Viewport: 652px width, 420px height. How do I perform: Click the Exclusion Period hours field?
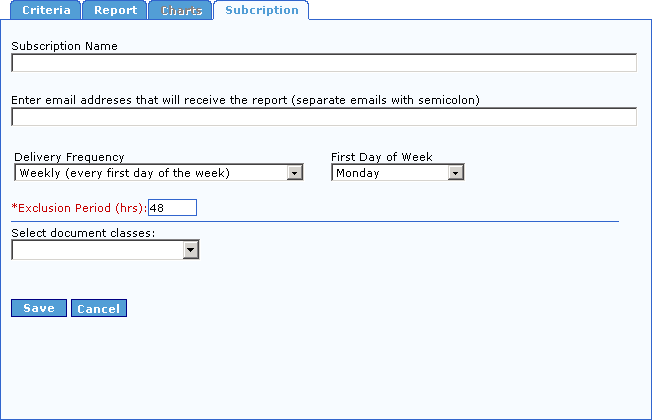[x=172, y=208]
